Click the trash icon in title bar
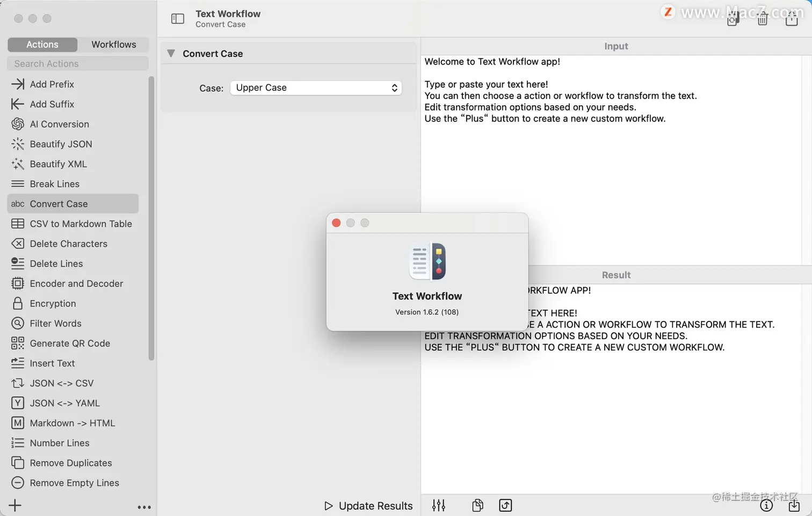Viewport: 812px width, 516px height. 762,20
